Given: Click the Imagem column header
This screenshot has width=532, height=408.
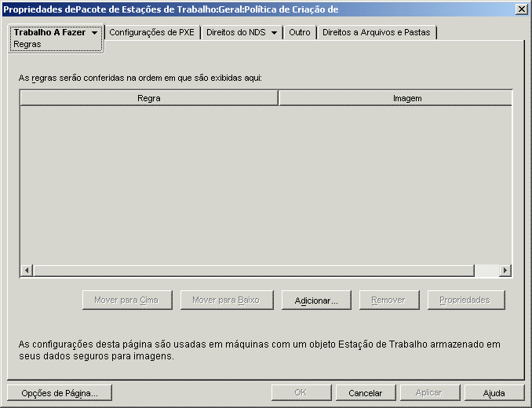Looking at the screenshot, I should (x=395, y=98).
